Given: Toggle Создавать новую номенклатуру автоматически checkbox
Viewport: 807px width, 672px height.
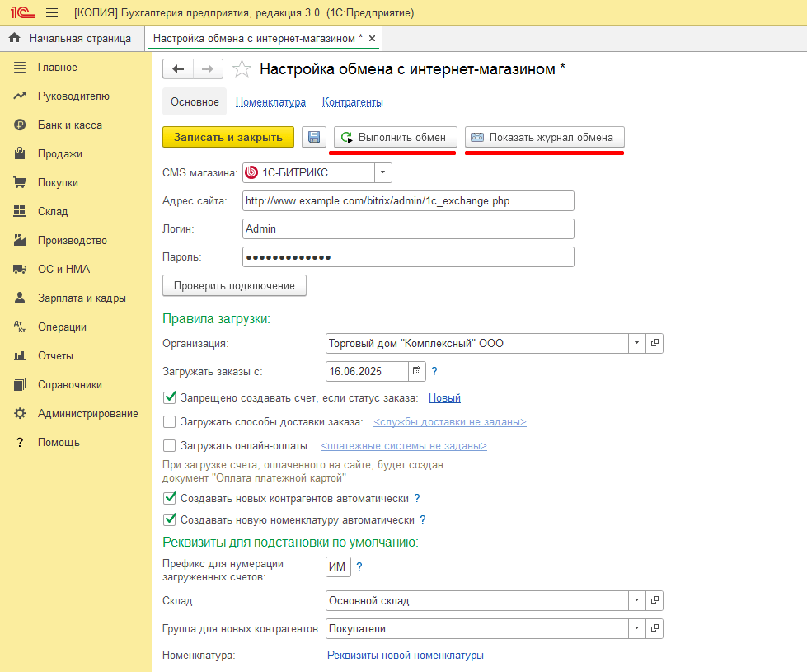Looking at the screenshot, I should [169, 519].
